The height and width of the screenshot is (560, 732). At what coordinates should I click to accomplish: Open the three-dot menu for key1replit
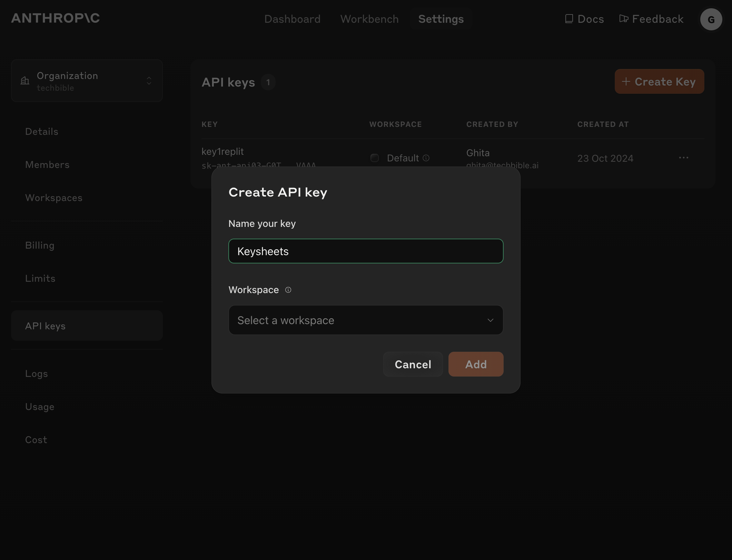click(683, 158)
